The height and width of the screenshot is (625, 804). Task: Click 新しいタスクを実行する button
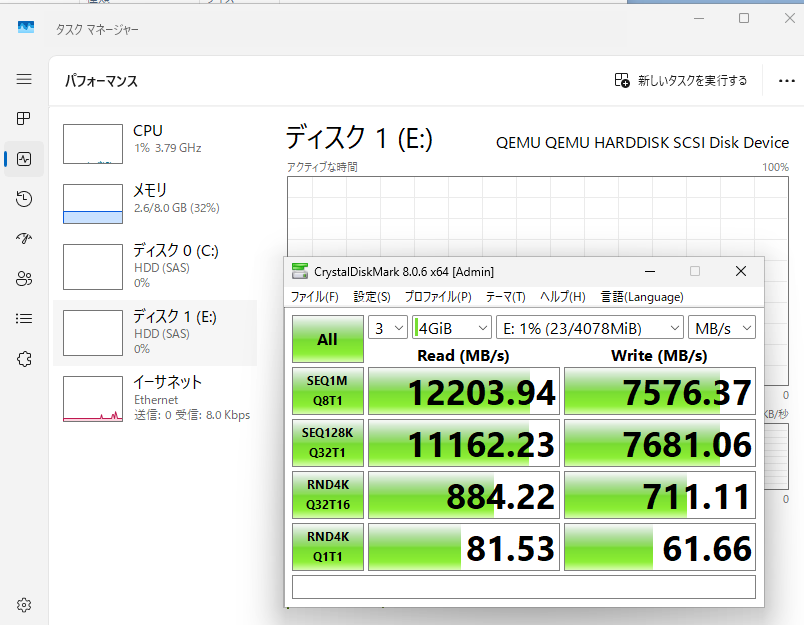click(681, 81)
